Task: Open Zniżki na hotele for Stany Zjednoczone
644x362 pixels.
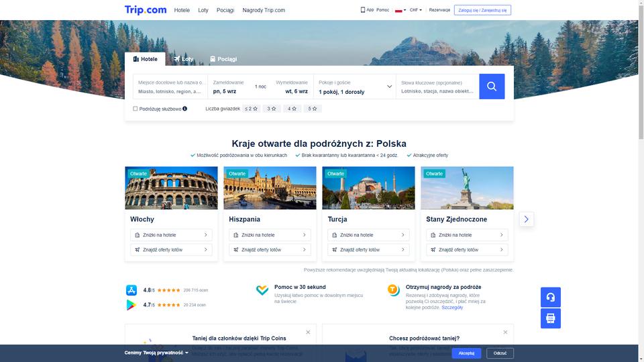Action: tap(467, 235)
